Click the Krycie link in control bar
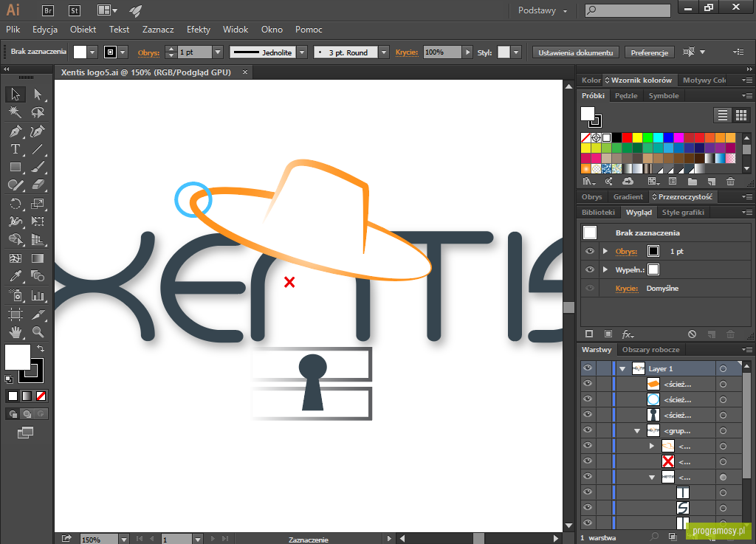 [407, 52]
